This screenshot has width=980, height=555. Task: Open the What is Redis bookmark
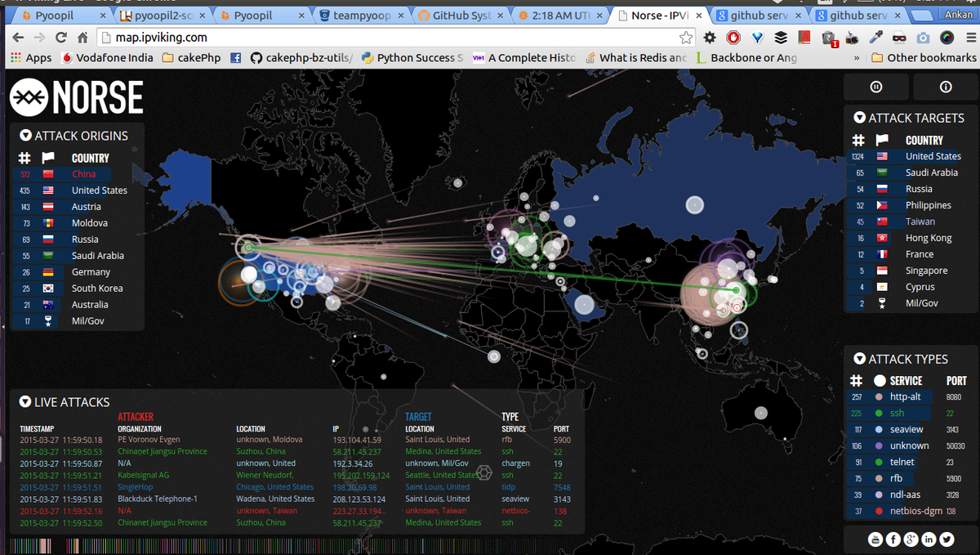(x=635, y=58)
